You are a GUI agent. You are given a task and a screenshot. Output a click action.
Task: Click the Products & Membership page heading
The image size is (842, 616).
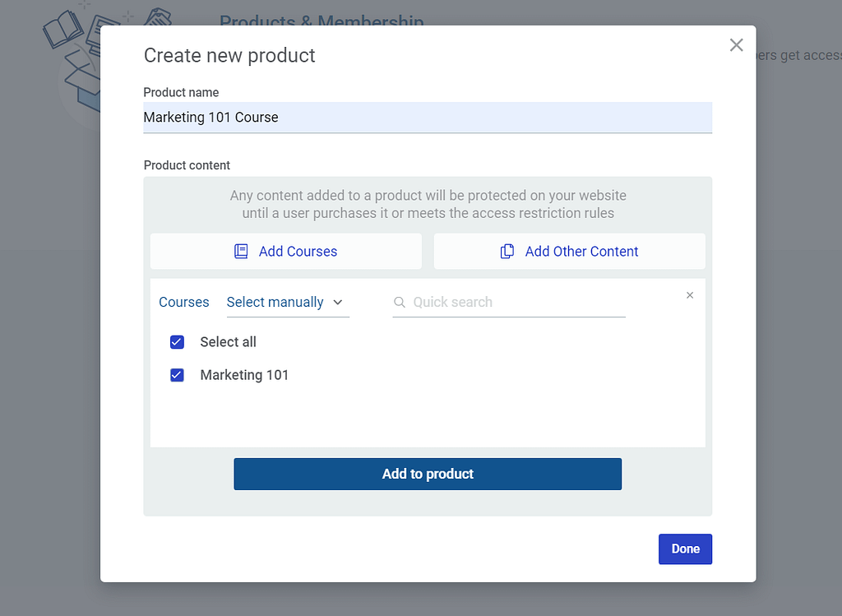pos(322,20)
